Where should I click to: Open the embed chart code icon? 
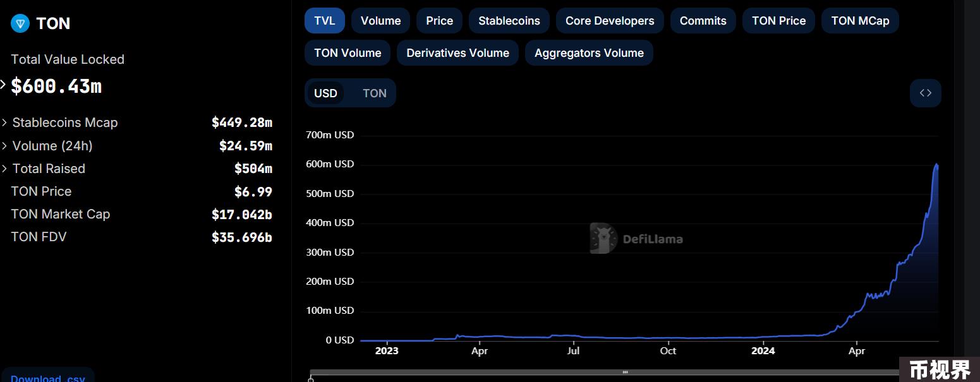pyautogui.click(x=926, y=93)
